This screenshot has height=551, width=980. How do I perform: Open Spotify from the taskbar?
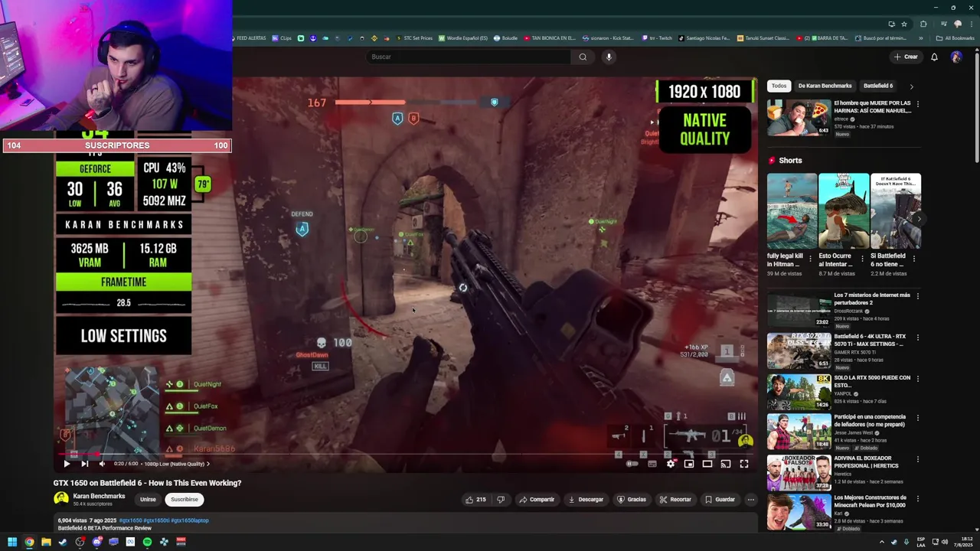pyautogui.click(x=147, y=542)
